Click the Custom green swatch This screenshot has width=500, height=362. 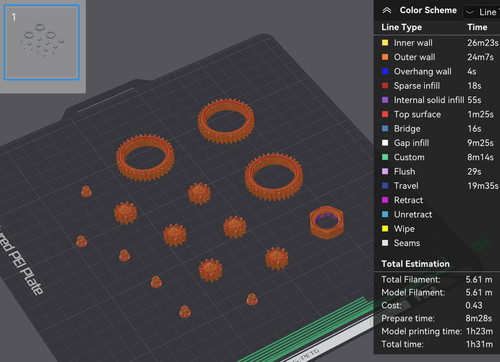tap(385, 157)
